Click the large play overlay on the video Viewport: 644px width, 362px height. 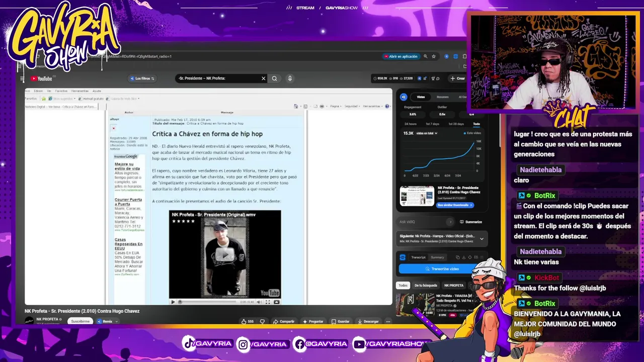pos(225,255)
